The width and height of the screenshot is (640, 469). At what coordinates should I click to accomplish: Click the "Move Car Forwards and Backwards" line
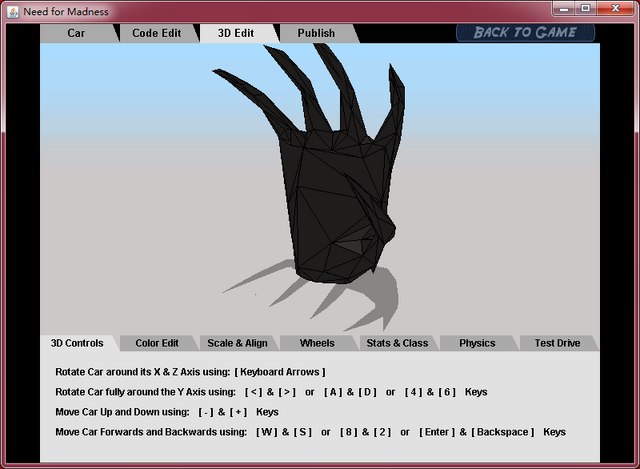(311, 432)
